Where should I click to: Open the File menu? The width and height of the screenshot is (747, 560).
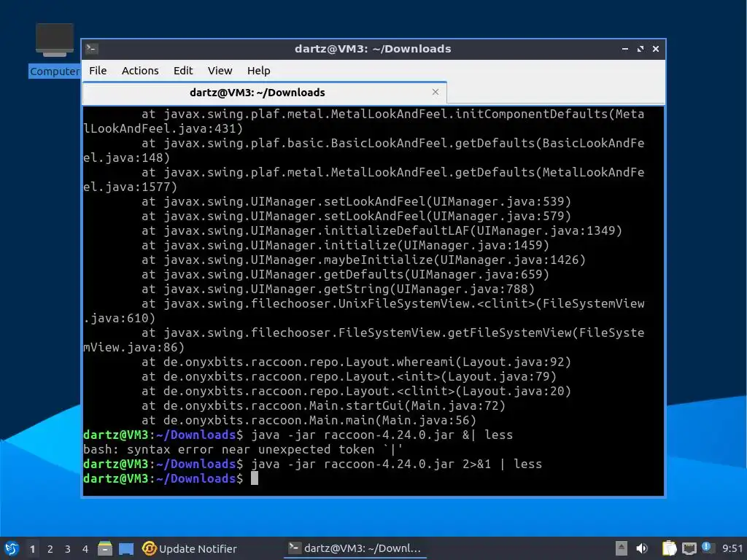click(98, 71)
